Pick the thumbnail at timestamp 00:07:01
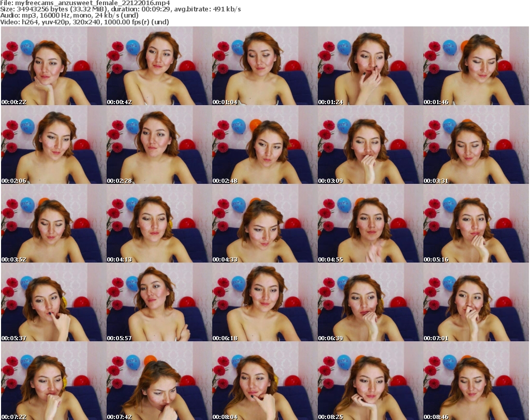Image resolution: width=530 pixels, height=420 pixels. pos(476,302)
